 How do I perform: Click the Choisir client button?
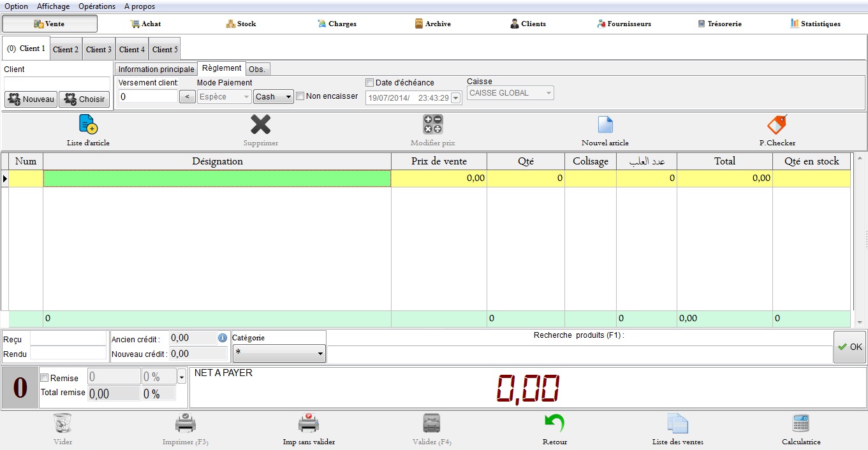point(85,99)
